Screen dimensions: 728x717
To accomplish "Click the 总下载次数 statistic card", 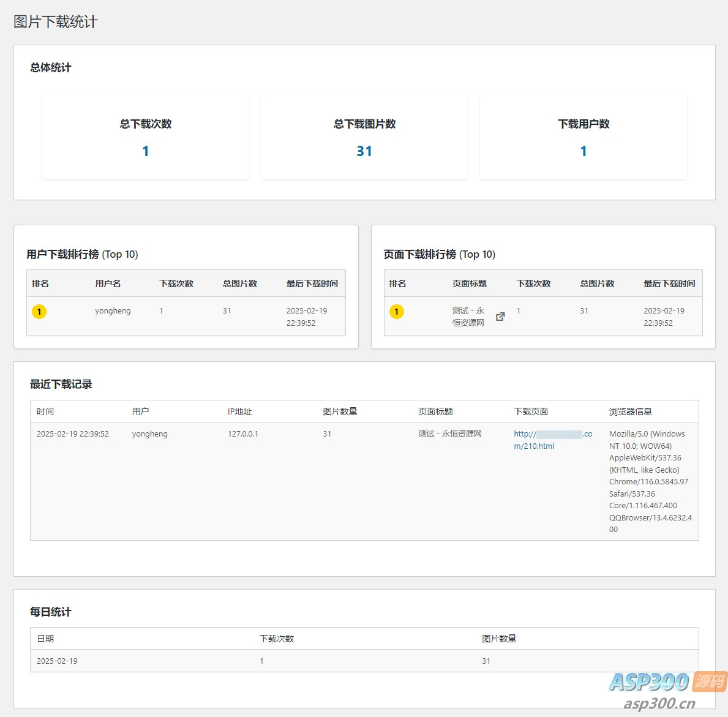I will click(x=146, y=137).
